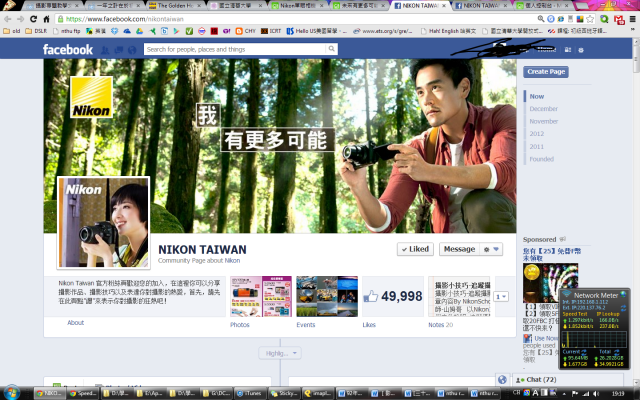This screenshot has width=640, height=400.
Task: Click the search magnifier button
Action: [331, 49]
